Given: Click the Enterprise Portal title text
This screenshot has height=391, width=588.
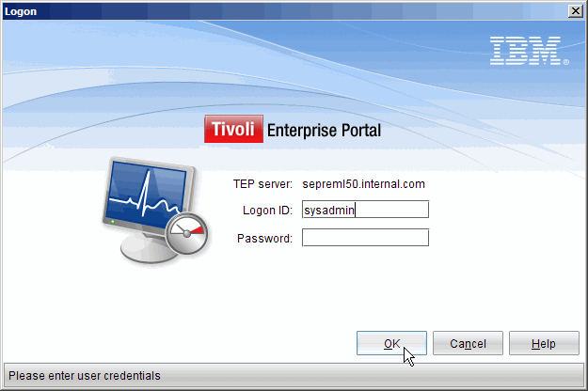Looking at the screenshot, I should (x=324, y=131).
